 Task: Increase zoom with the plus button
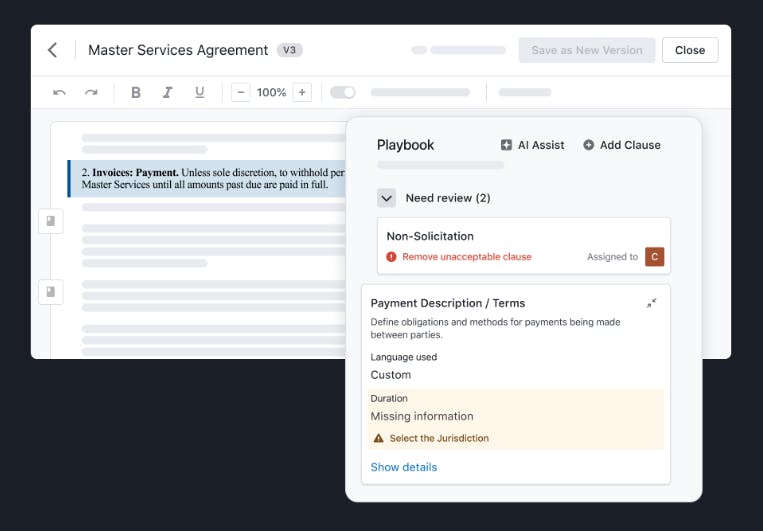pos(302,93)
